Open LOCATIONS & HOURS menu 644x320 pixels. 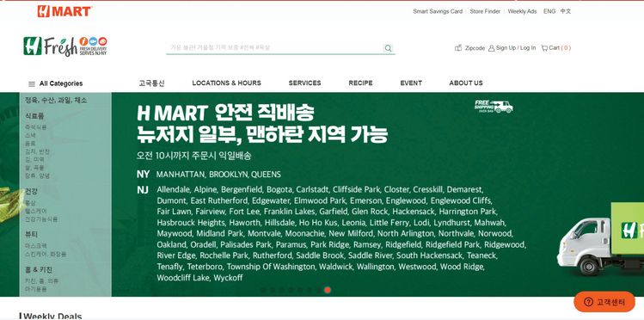coord(226,83)
